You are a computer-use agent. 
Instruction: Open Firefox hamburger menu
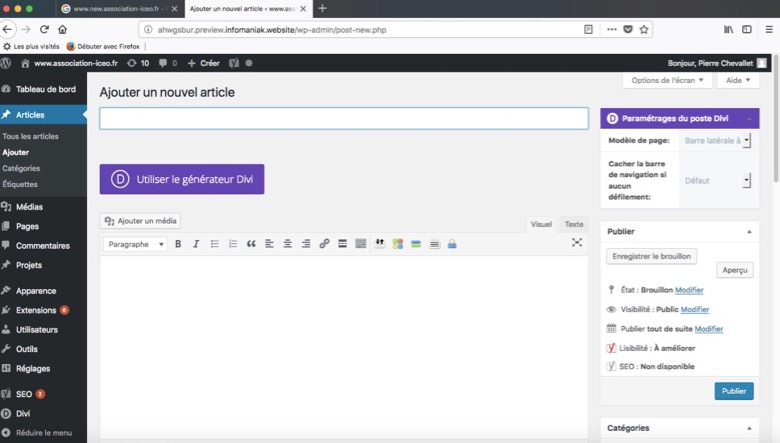pos(769,29)
